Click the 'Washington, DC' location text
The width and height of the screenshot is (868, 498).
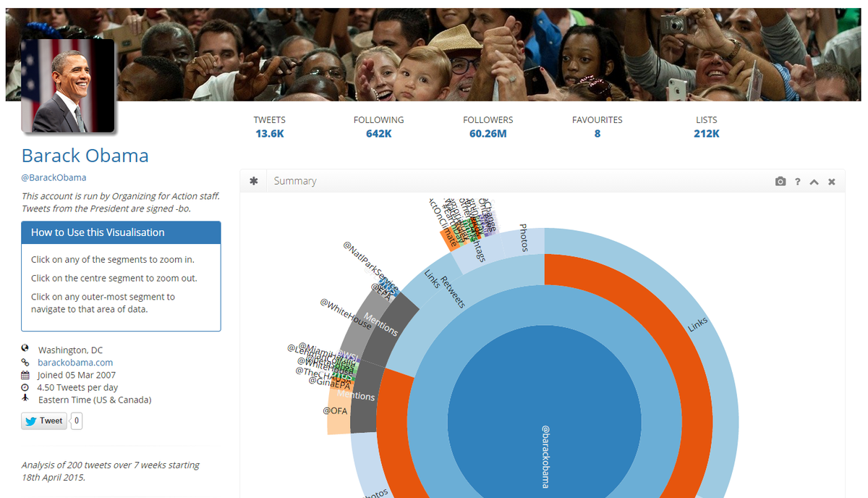[x=70, y=350]
